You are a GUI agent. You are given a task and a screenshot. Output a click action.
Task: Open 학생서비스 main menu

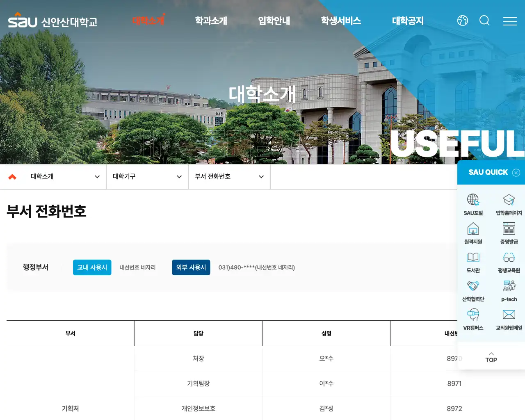pyautogui.click(x=341, y=21)
